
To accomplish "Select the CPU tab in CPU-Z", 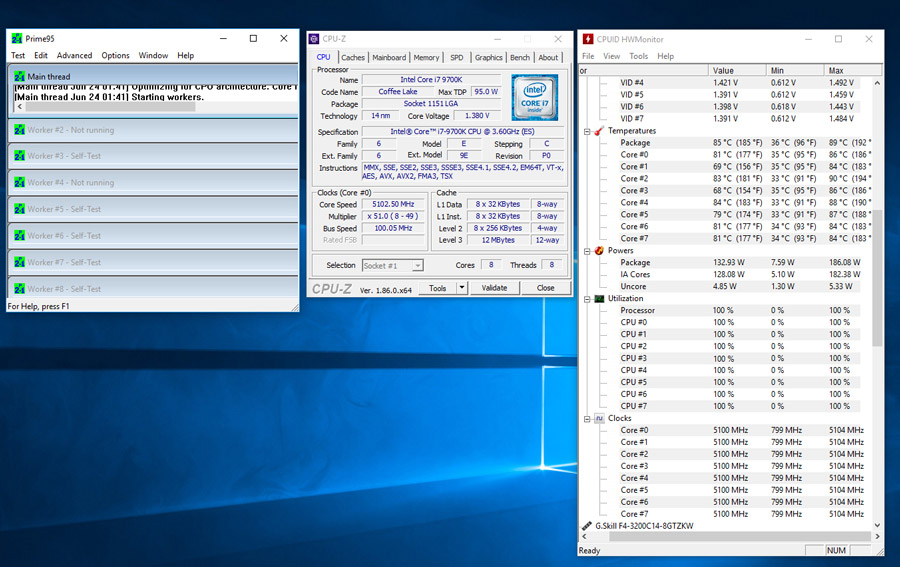I will tap(324, 57).
